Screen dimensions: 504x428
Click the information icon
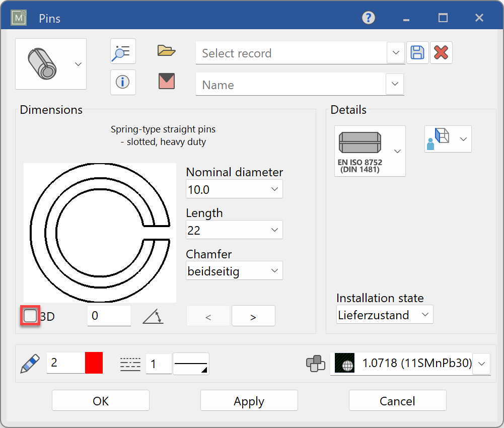tap(123, 82)
